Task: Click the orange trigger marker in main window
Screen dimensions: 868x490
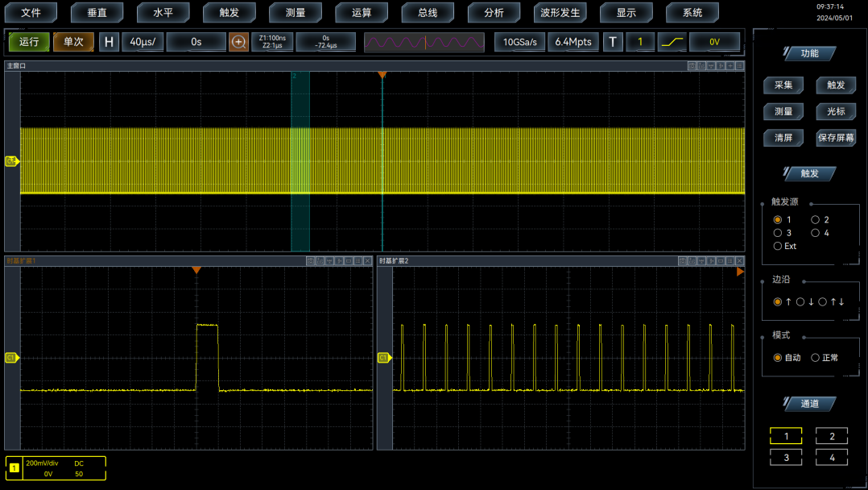Action: click(x=382, y=75)
